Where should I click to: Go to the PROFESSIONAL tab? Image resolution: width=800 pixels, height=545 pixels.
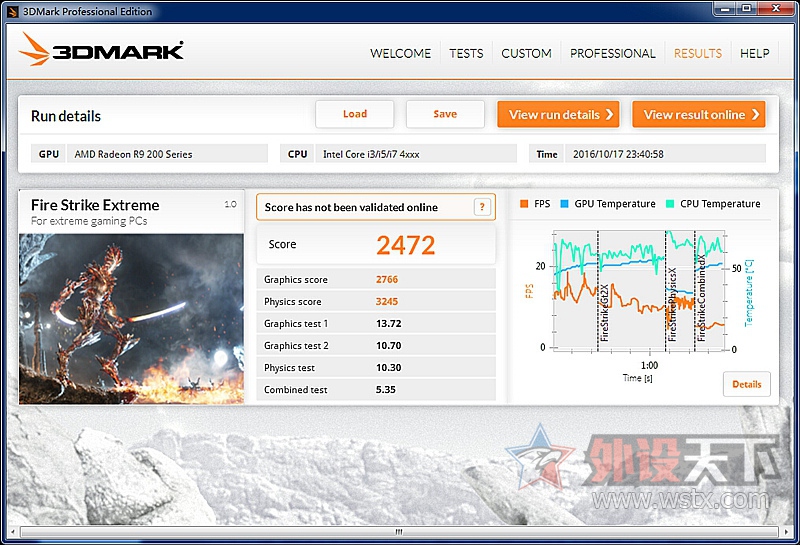[613, 53]
